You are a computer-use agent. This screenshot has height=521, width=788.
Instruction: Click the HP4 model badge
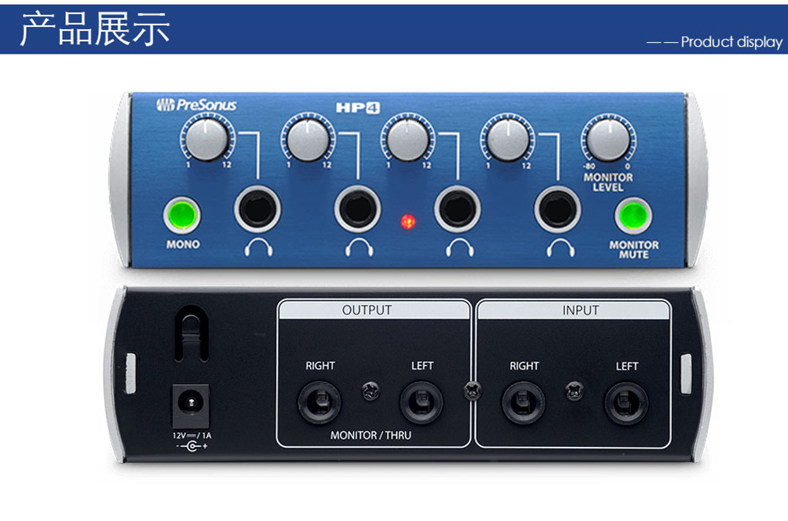[358, 108]
